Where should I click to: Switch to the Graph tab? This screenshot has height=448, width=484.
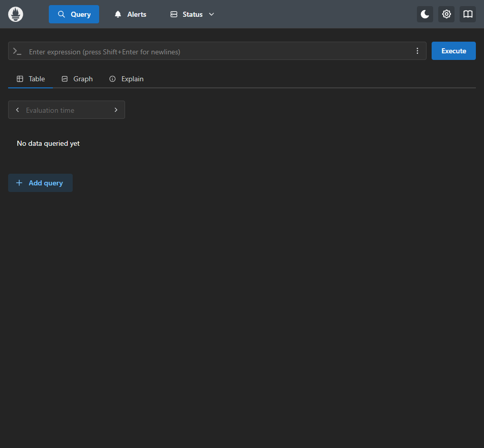[x=77, y=79]
